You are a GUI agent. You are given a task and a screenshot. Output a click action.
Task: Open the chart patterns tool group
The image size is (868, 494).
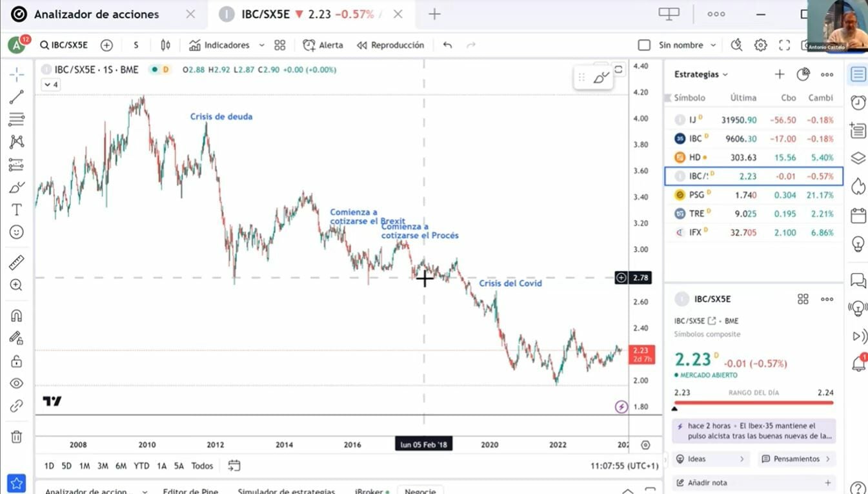(17, 142)
